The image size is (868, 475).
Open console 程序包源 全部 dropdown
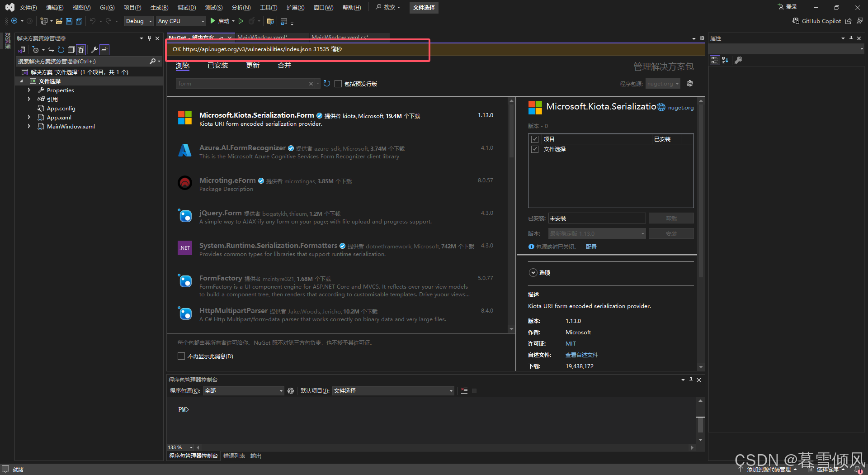click(x=244, y=391)
